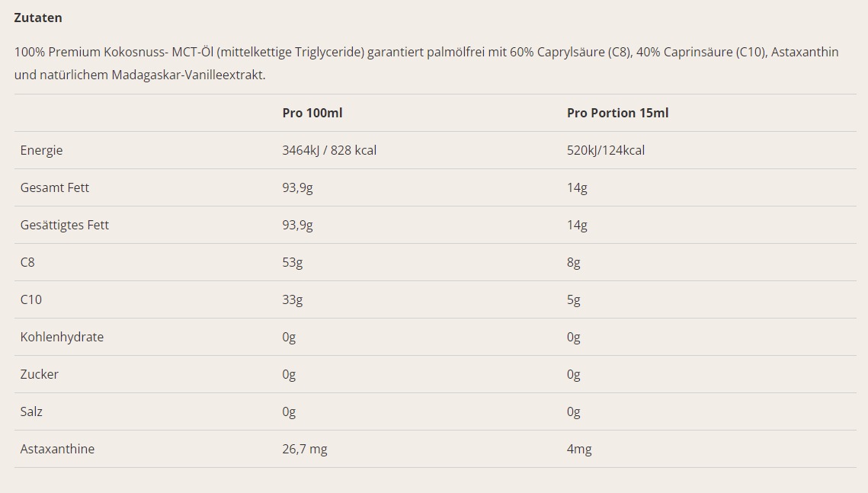
Task: Click the 4mg per portion value
Action: tap(579, 450)
